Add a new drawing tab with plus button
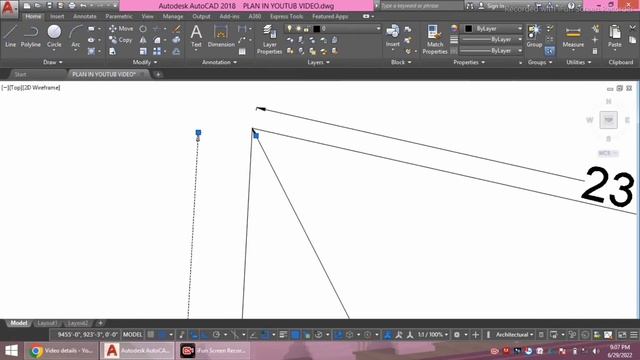The image size is (640, 360). click(x=158, y=74)
